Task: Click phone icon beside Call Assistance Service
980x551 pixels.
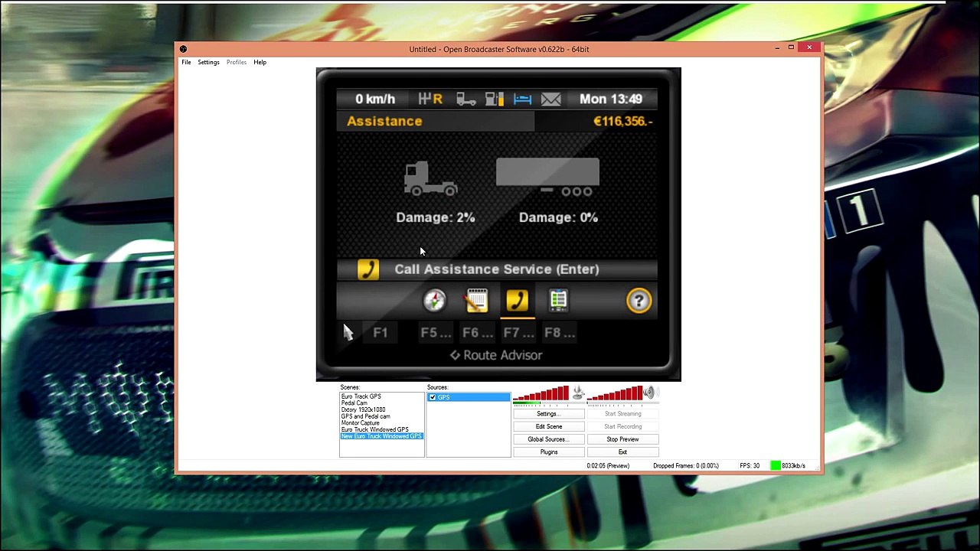Action: point(368,269)
